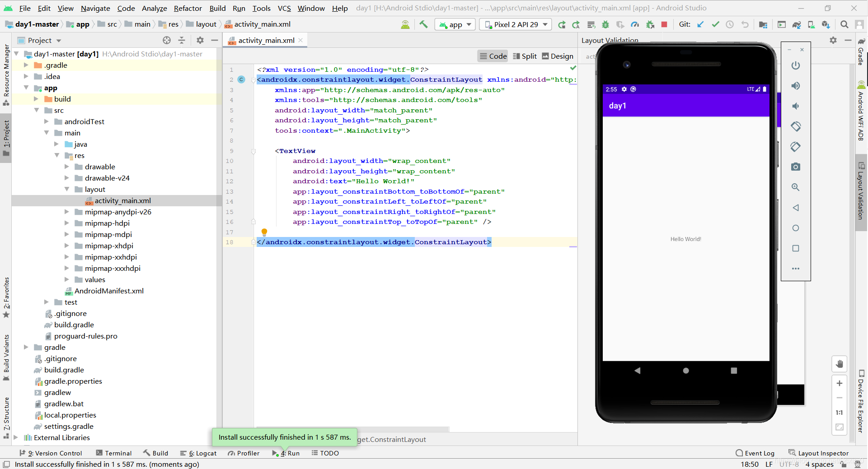Open the Project view selector dropdown
The height and width of the screenshot is (469, 868).
44,40
